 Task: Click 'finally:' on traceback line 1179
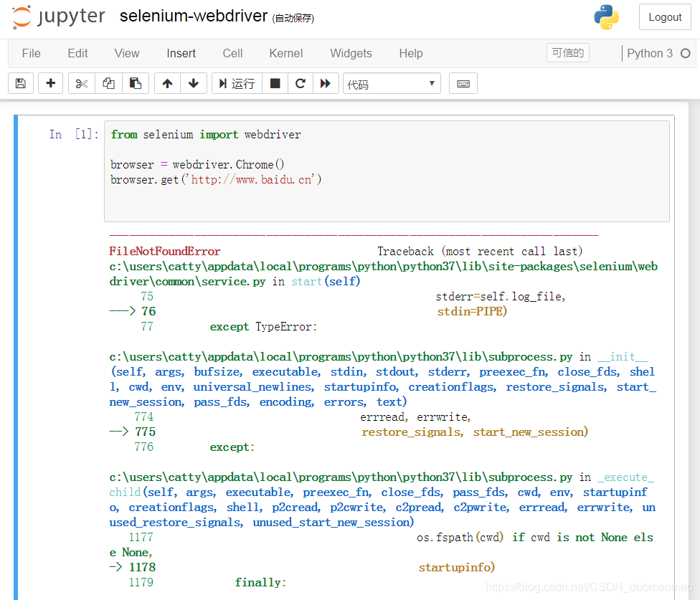(x=261, y=583)
